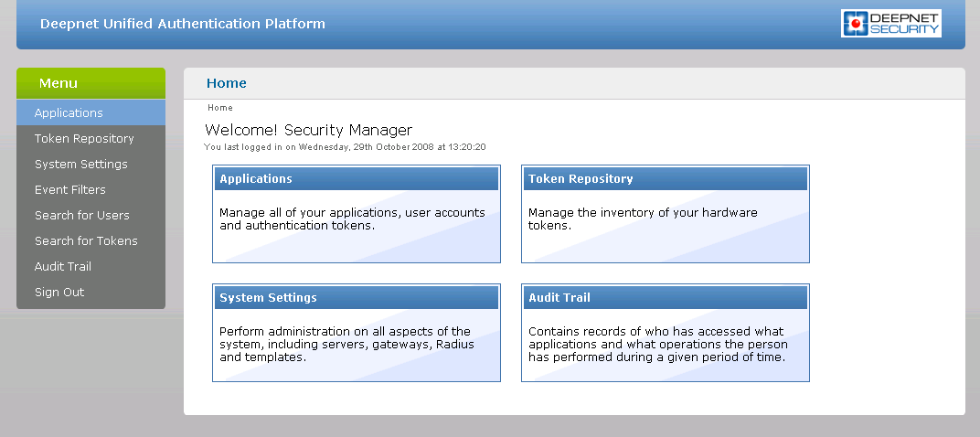The width and height of the screenshot is (980, 437).
Task: Click the Audit Trail card description text
Action: pyautogui.click(x=655, y=345)
